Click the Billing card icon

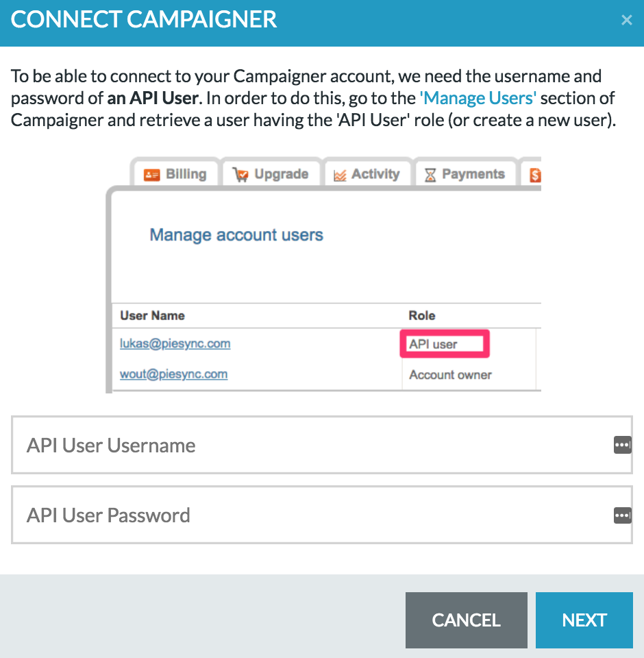click(151, 175)
